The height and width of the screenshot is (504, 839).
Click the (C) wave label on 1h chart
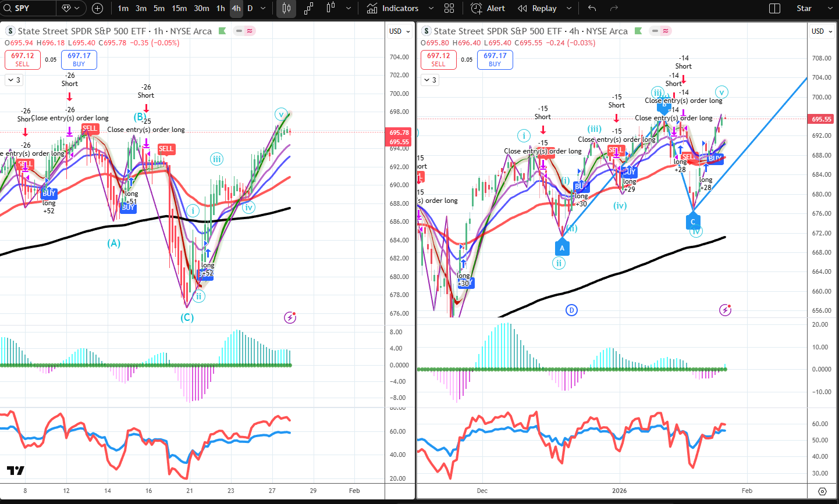click(x=187, y=317)
